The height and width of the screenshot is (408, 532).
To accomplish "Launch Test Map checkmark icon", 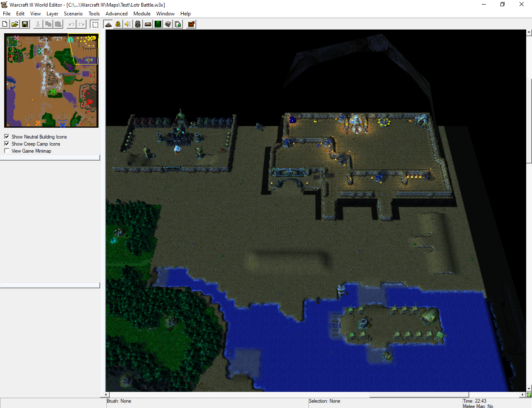I will pos(191,24).
